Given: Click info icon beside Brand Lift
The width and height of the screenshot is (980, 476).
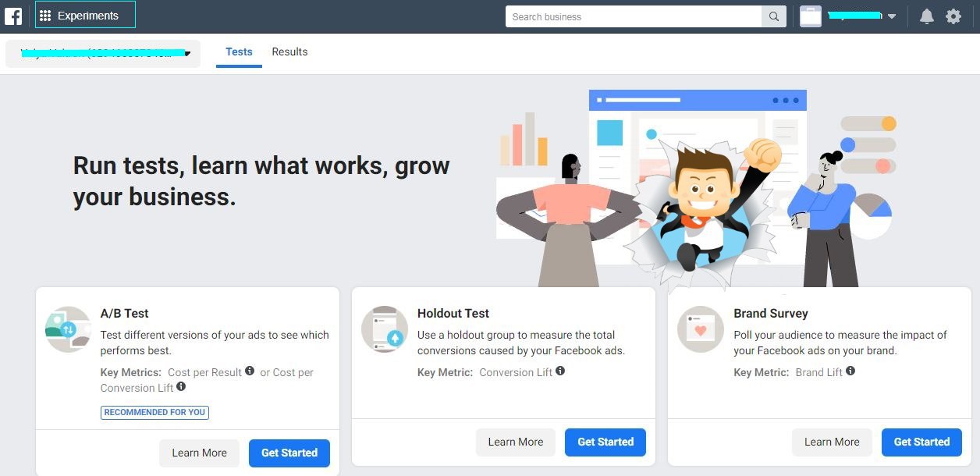Looking at the screenshot, I should [x=850, y=371].
